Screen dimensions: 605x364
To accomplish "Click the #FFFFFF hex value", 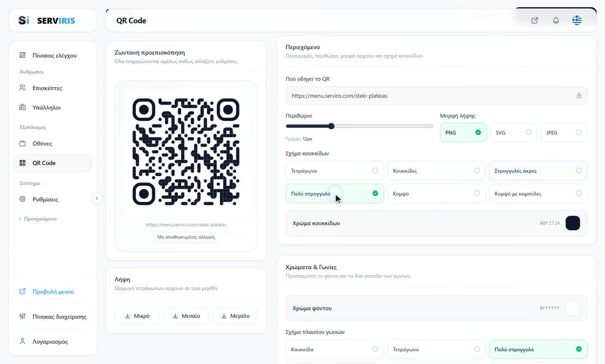I will tap(550, 308).
